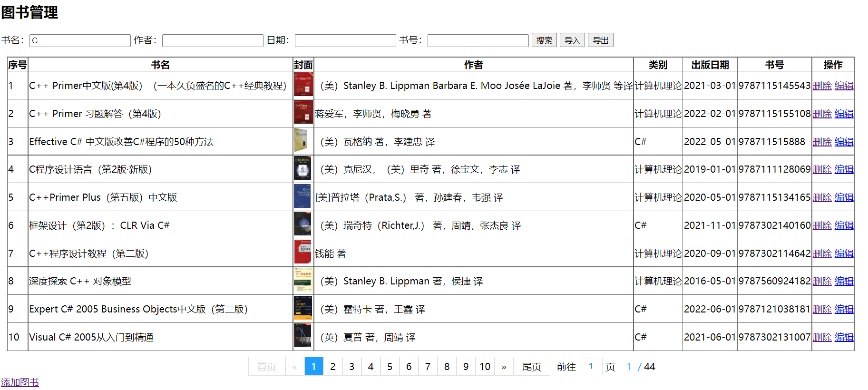Click the 搜索 search button

point(544,40)
